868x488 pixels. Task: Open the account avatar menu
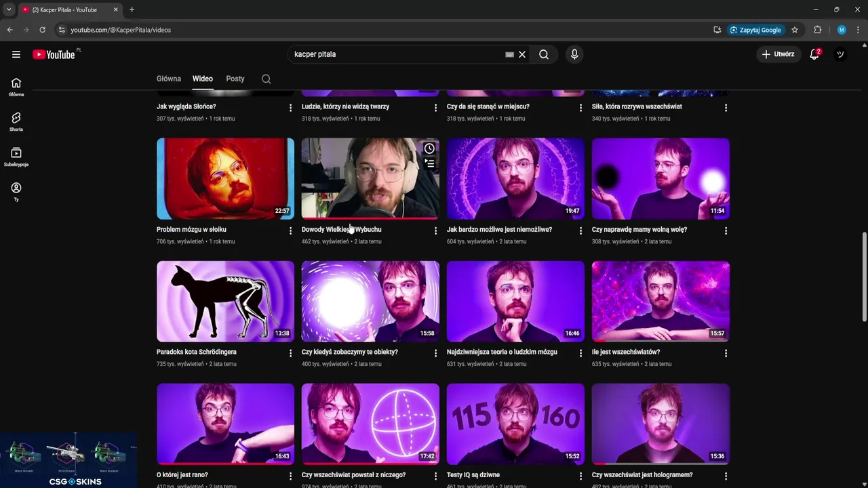840,54
